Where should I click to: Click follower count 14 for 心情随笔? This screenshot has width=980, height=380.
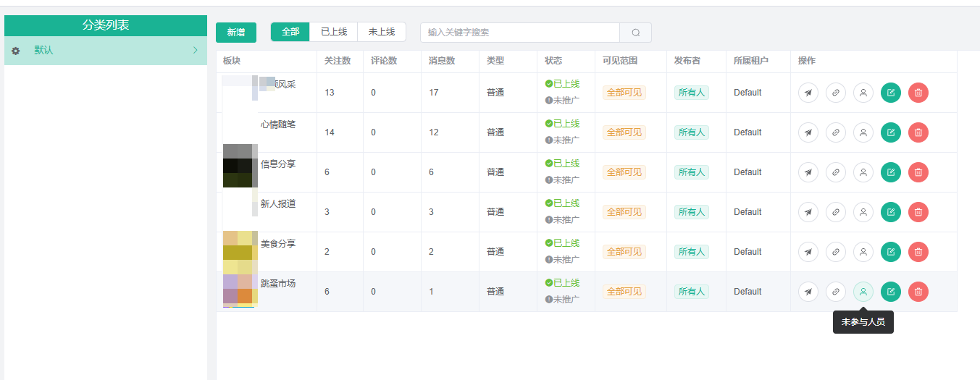click(330, 132)
